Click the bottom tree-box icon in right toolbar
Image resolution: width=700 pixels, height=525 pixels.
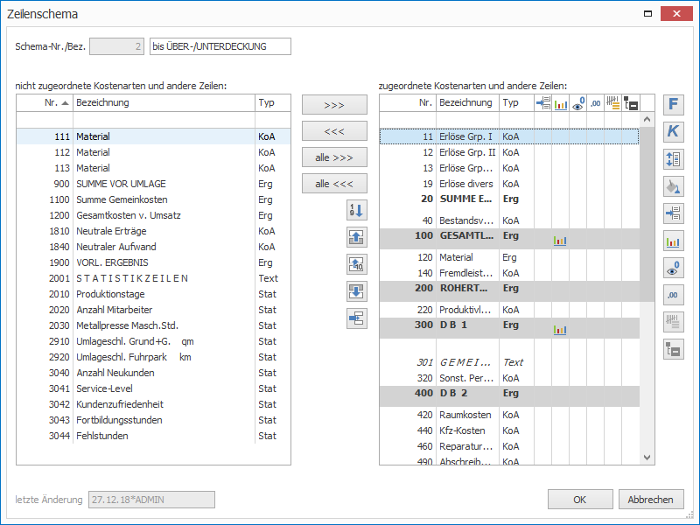pos(673,350)
